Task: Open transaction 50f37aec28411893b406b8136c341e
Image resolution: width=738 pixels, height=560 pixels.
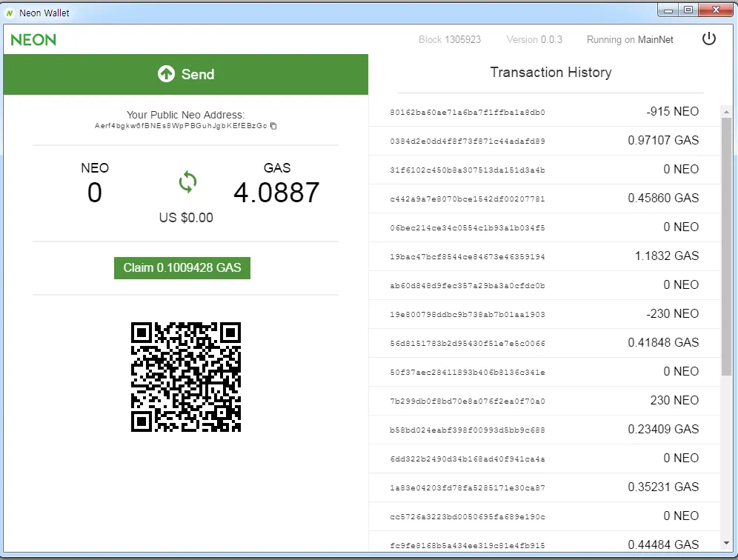Action: (468, 373)
